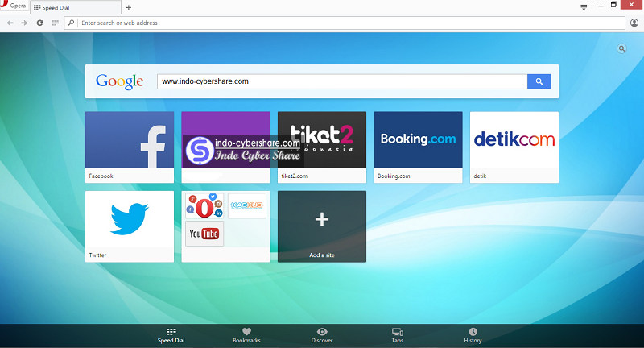The width and height of the screenshot is (644, 348).
Task: Open the YouTube thumbnail in the folder
Action: pos(204,234)
